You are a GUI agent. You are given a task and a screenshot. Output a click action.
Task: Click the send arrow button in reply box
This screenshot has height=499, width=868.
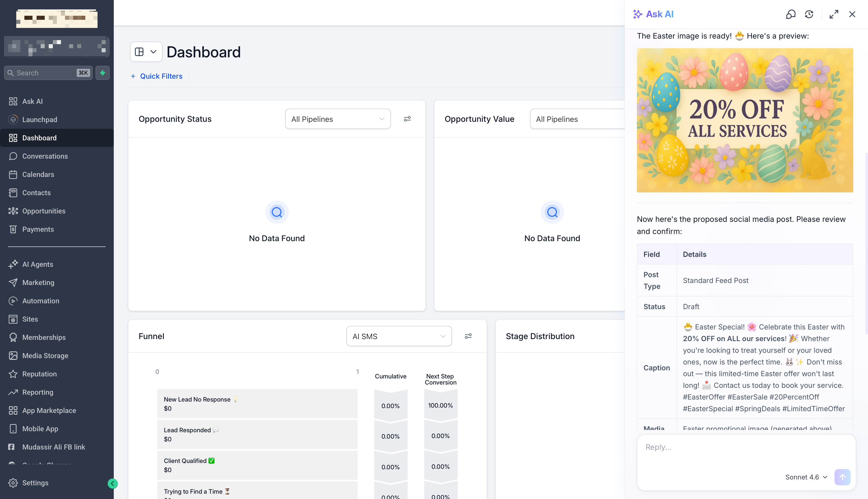842,477
